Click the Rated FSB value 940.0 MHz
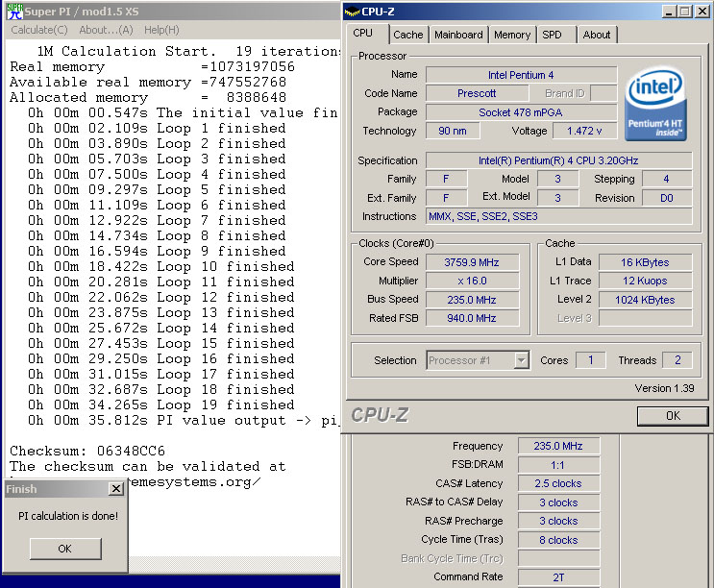This screenshot has width=714, height=588. coord(472,318)
